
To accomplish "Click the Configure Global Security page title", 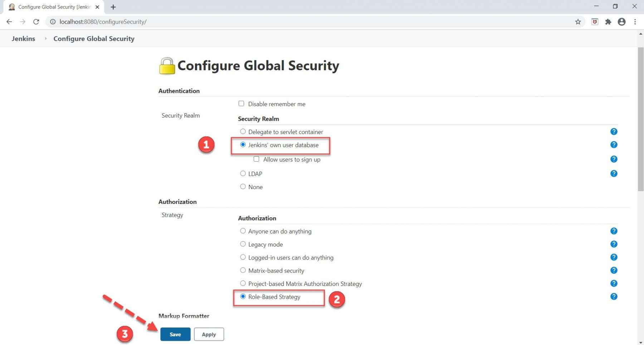I will pyautogui.click(x=258, y=66).
